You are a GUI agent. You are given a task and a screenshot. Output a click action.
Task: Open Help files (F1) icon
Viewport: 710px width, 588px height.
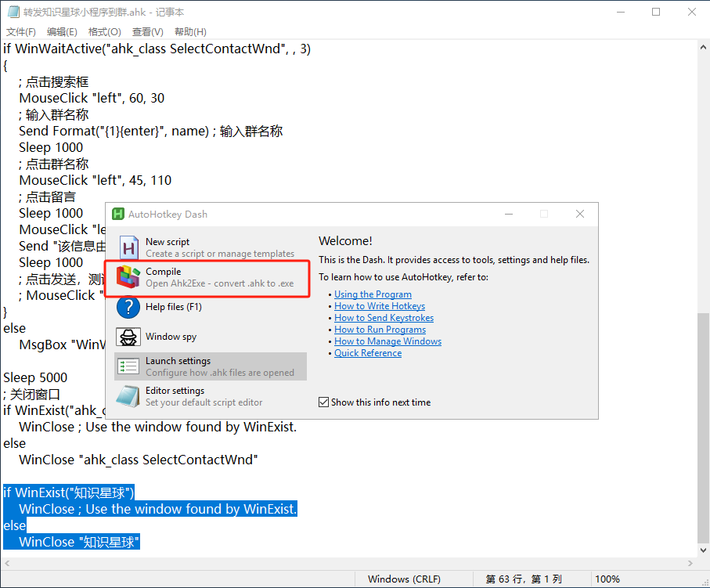coord(128,307)
